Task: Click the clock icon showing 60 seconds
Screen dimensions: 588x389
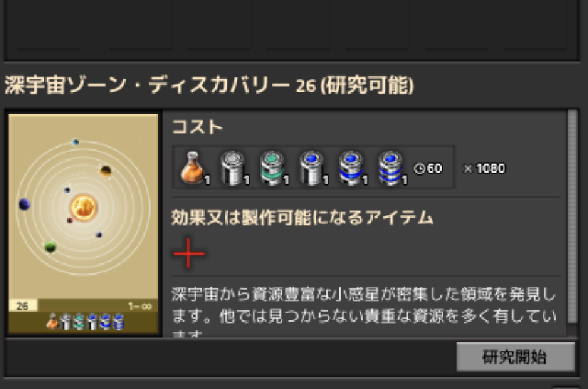Action: pos(419,168)
